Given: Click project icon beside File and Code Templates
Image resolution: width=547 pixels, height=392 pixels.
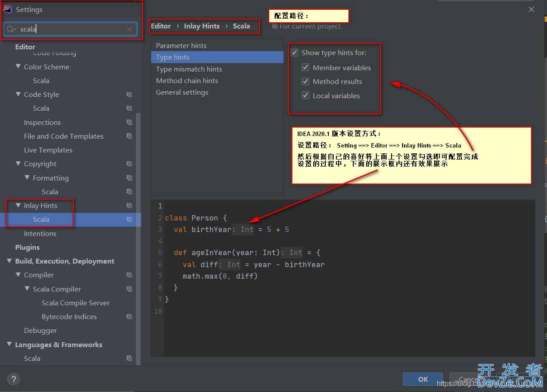Looking at the screenshot, I should (129, 136).
